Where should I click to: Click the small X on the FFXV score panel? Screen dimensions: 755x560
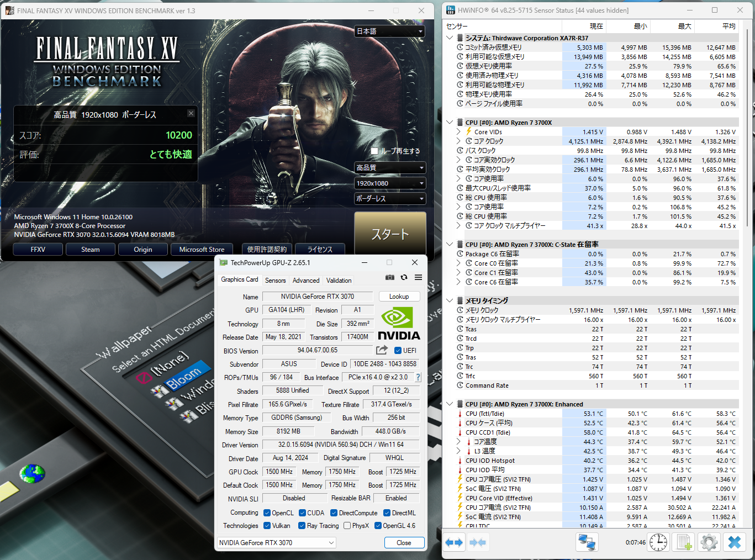point(191,113)
